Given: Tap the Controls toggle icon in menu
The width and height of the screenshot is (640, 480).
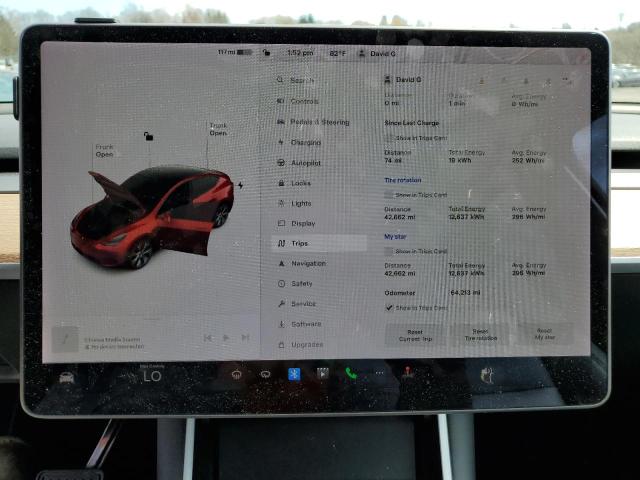Looking at the screenshot, I should [x=280, y=101].
